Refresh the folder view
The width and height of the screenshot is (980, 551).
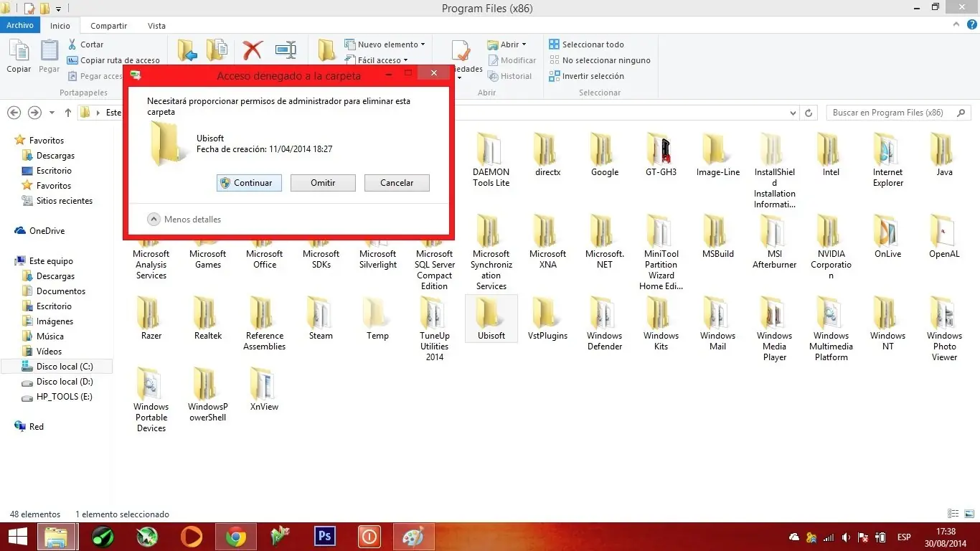(x=809, y=113)
